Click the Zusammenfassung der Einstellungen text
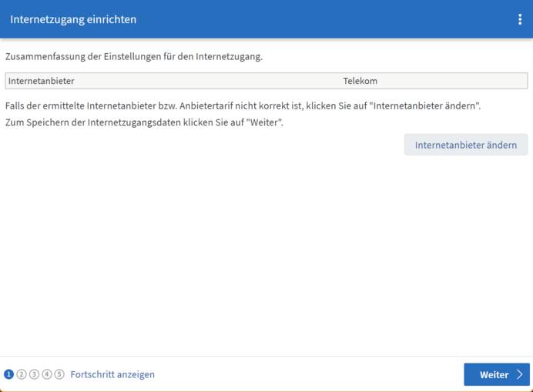The width and height of the screenshot is (533, 392). click(134, 56)
